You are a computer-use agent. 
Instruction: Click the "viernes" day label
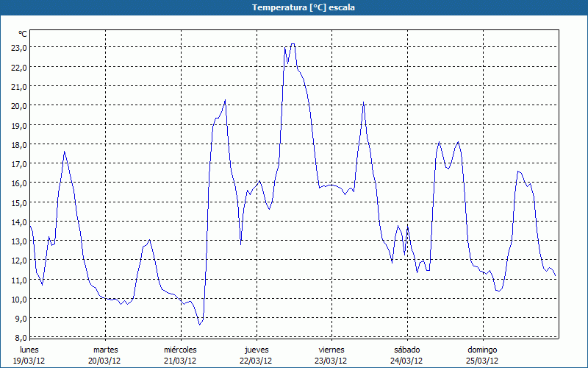point(331,350)
